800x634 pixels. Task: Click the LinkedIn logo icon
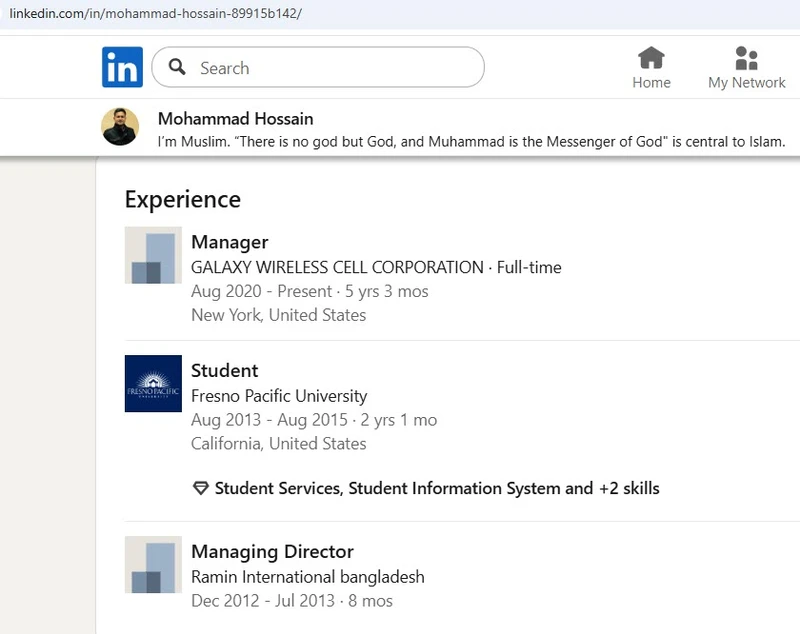pos(122,67)
